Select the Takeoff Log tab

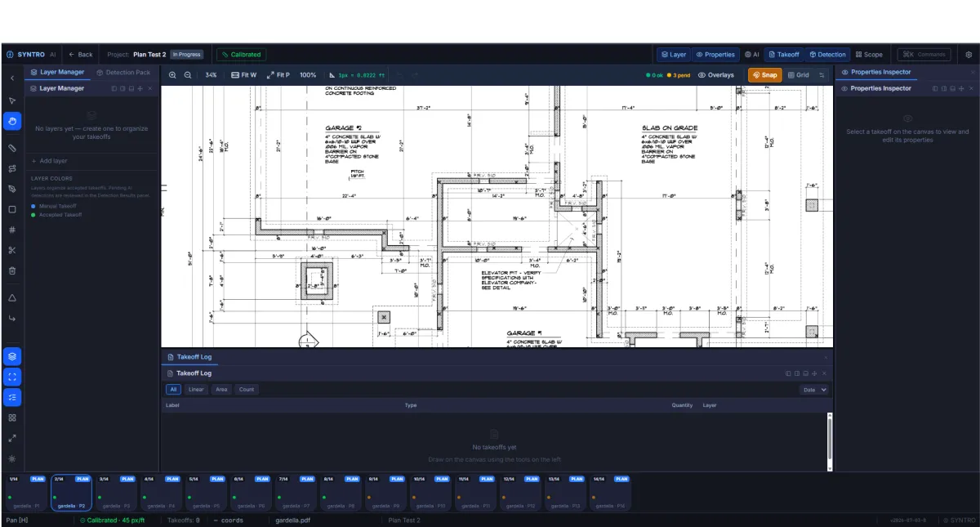coord(189,357)
